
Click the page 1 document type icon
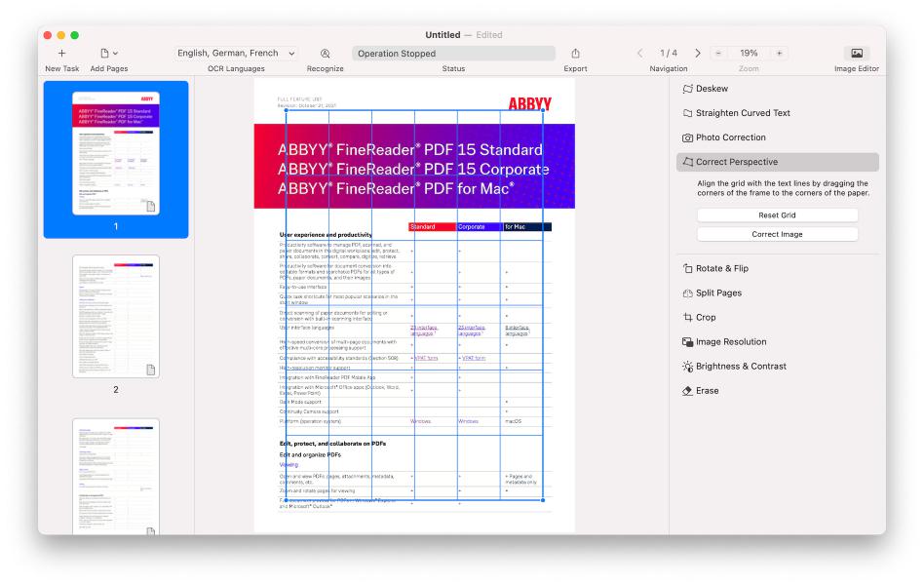[151, 207]
